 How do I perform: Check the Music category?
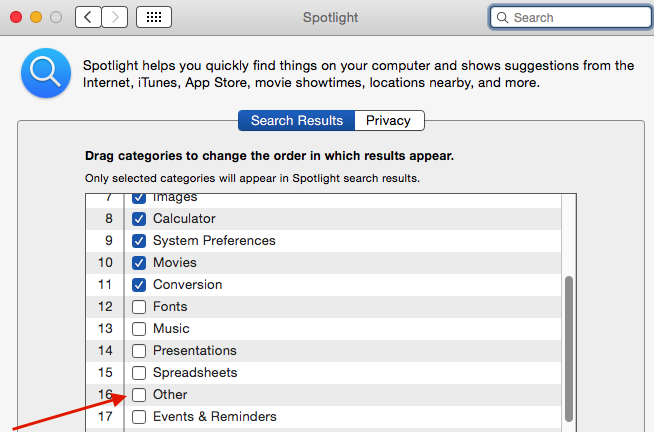click(139, 329)
